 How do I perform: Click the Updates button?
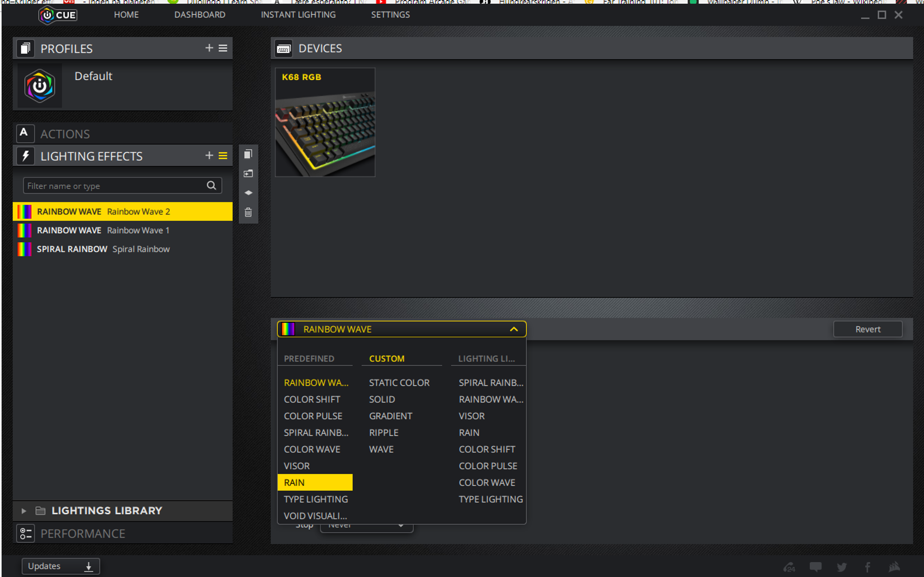coord(61,566)
